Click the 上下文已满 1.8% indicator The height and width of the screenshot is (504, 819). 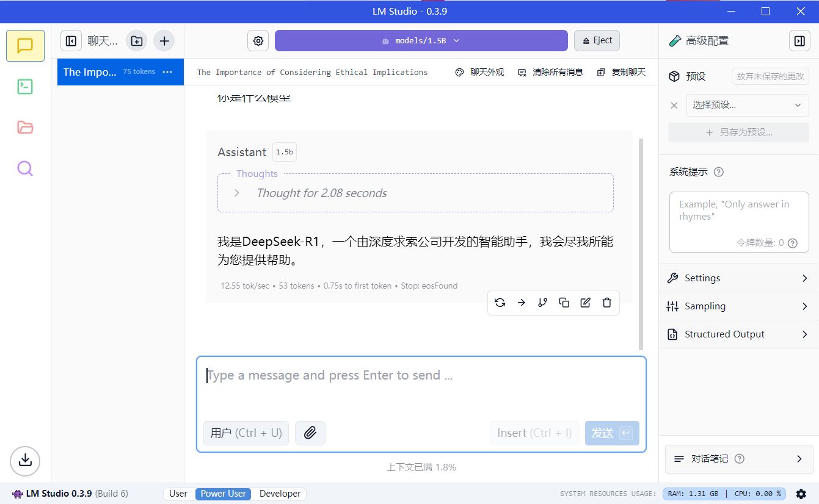[421, 467]
